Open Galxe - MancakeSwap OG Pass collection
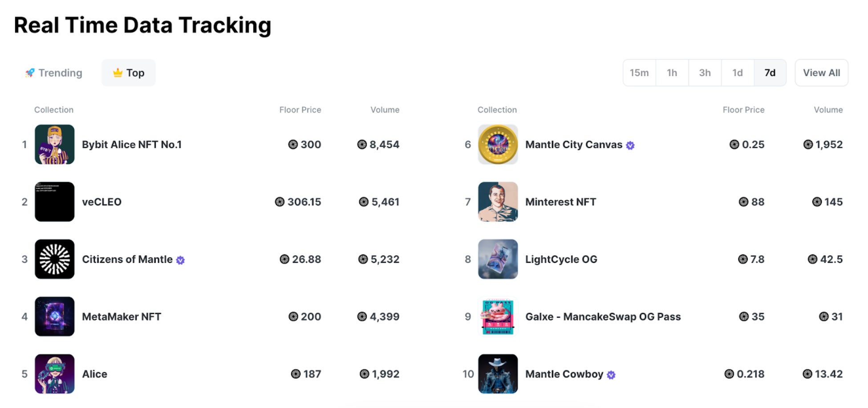 tap(603, 317)
